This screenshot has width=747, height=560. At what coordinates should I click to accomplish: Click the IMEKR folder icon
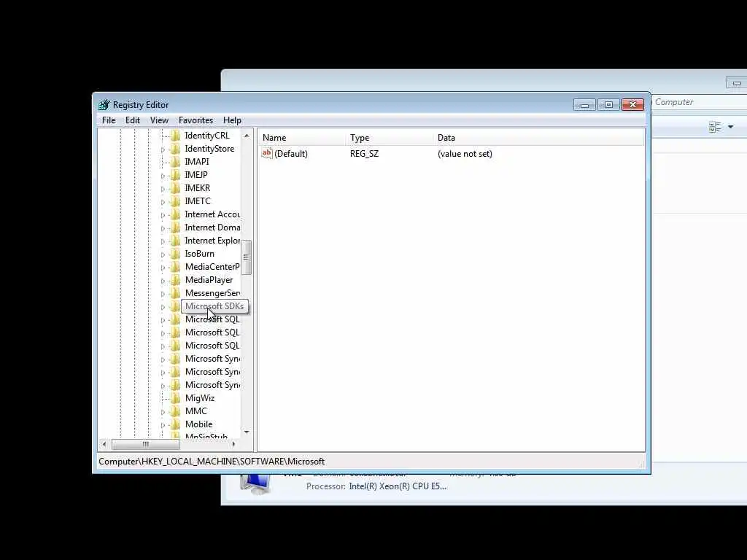pos(175,188)
